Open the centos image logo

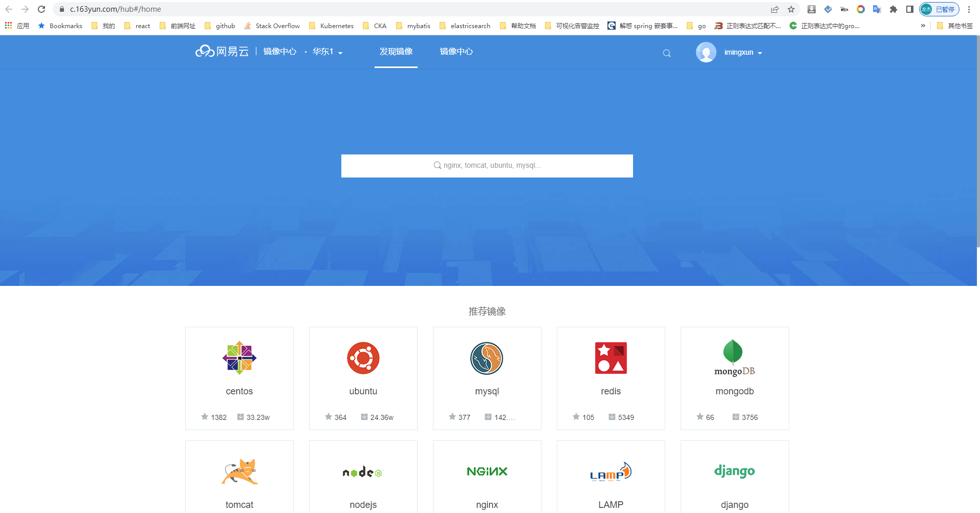pyautogui.click(x=239, y=358)
